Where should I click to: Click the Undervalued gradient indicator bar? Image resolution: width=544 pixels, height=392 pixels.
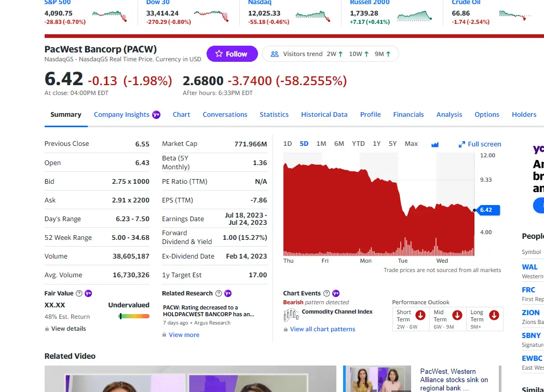pos(134,316)
